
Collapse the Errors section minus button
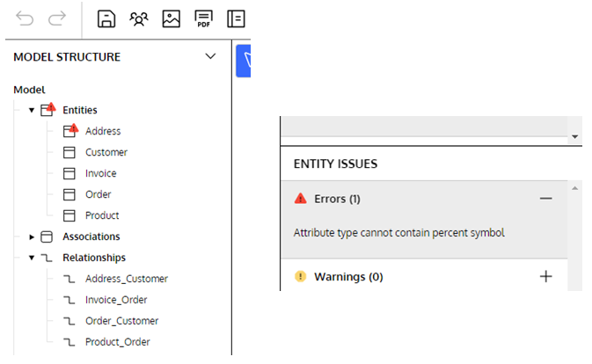(x=546, y=199)
